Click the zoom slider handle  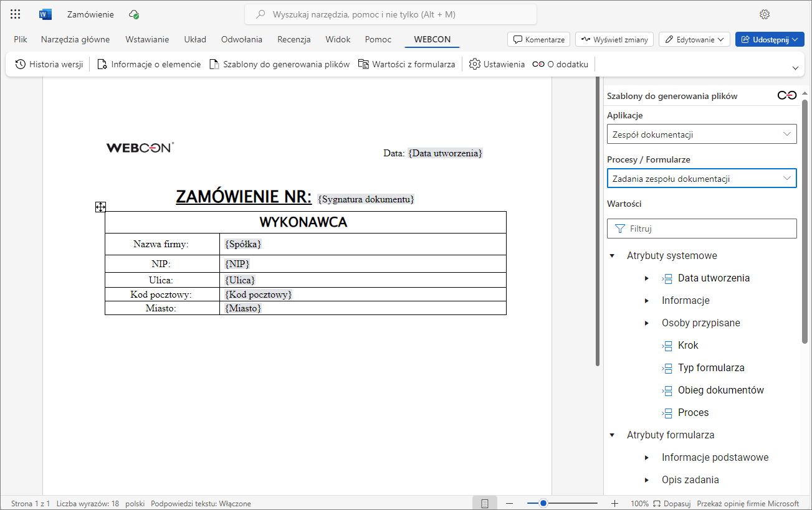tap(543, 503)
